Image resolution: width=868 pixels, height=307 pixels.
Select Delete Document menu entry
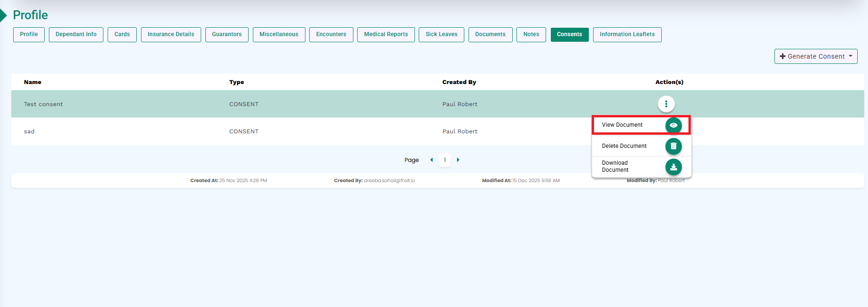[624, 146]
